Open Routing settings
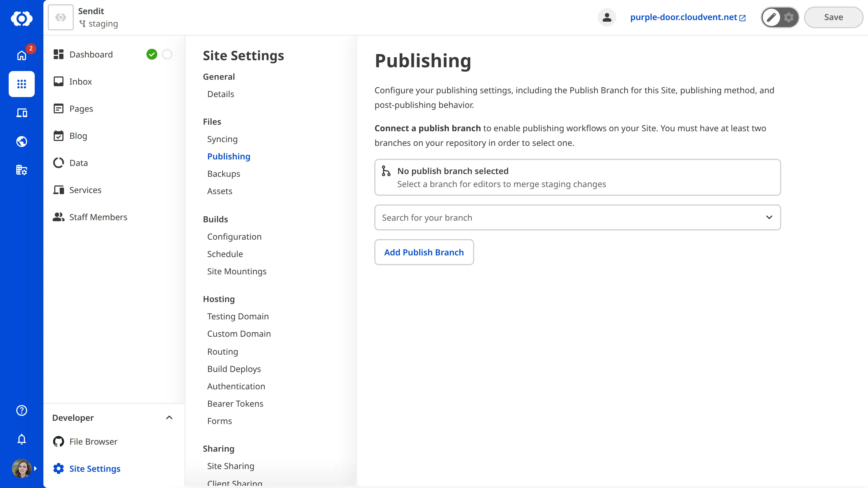This screenshot has height=488, width=868. 223,351
